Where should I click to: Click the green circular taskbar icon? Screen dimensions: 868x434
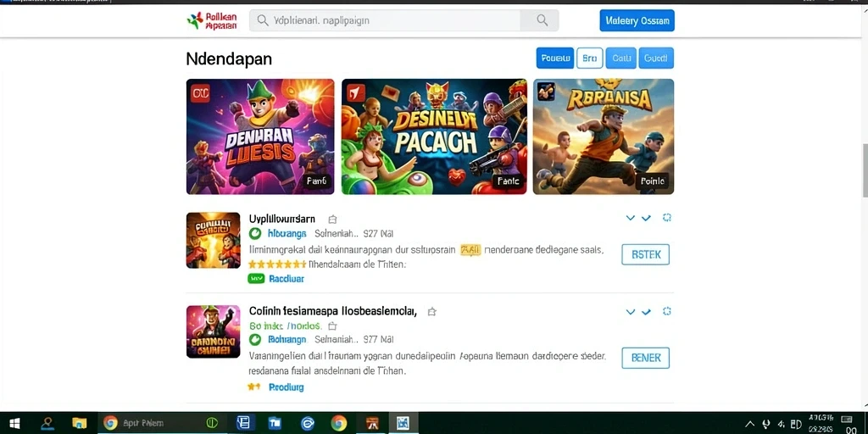point(212,423)
